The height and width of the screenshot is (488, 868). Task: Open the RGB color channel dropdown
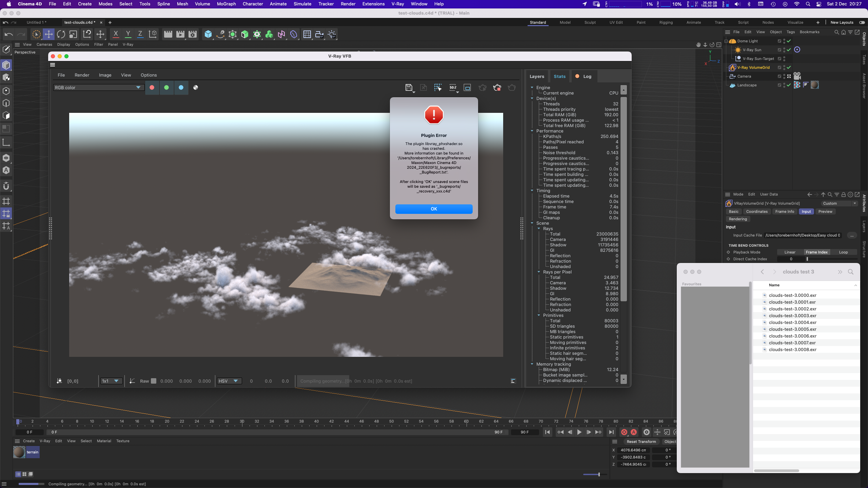coord(98,87)
